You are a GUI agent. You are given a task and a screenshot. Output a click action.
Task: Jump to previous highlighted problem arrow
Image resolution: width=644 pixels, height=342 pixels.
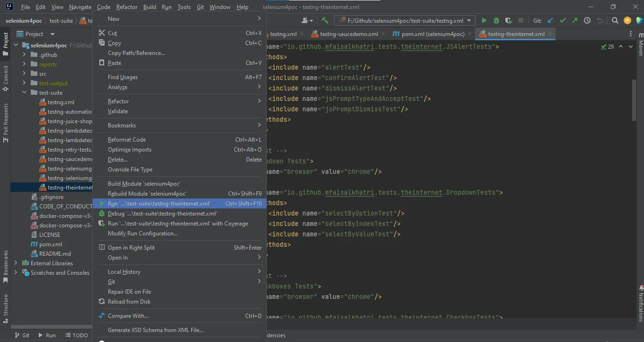[620, 46]
